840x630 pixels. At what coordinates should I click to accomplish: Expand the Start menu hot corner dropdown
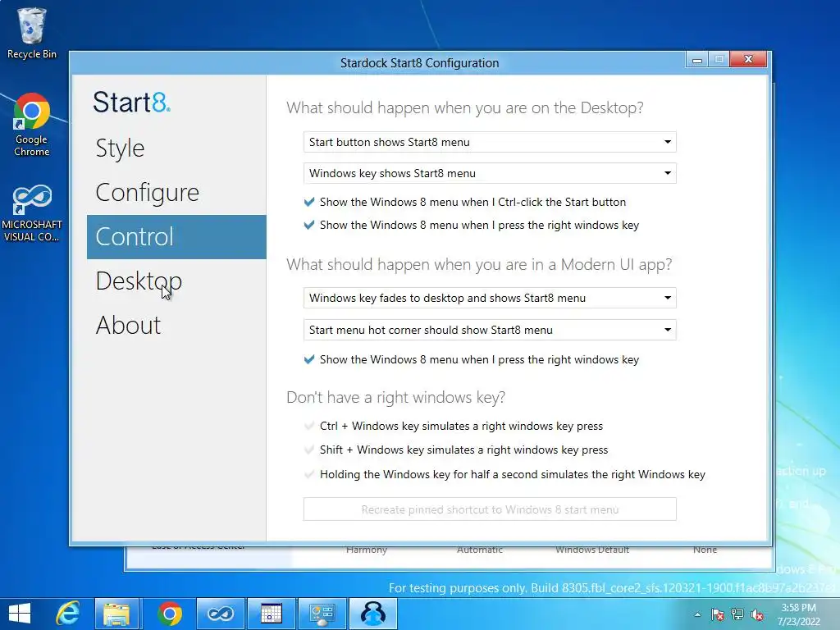point(490,330)
